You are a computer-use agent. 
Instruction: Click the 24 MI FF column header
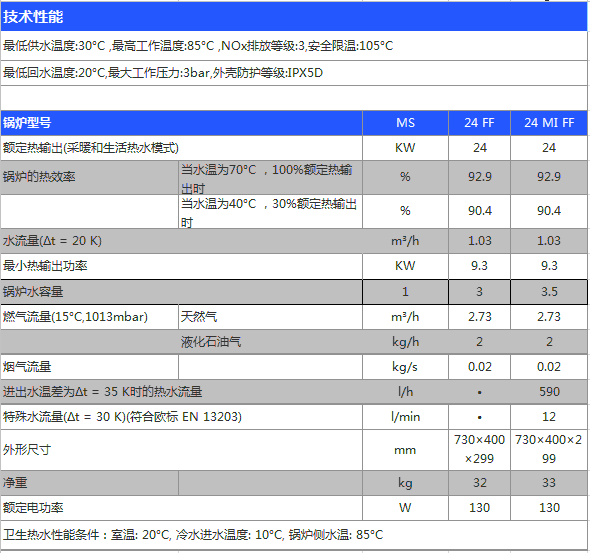click(x=549, y=123)
